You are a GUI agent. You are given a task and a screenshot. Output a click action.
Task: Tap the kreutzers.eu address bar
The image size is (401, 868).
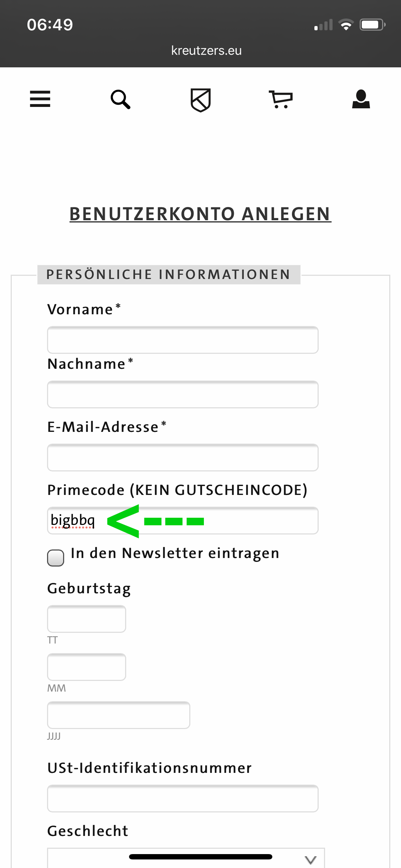click(x=206, y=51)
